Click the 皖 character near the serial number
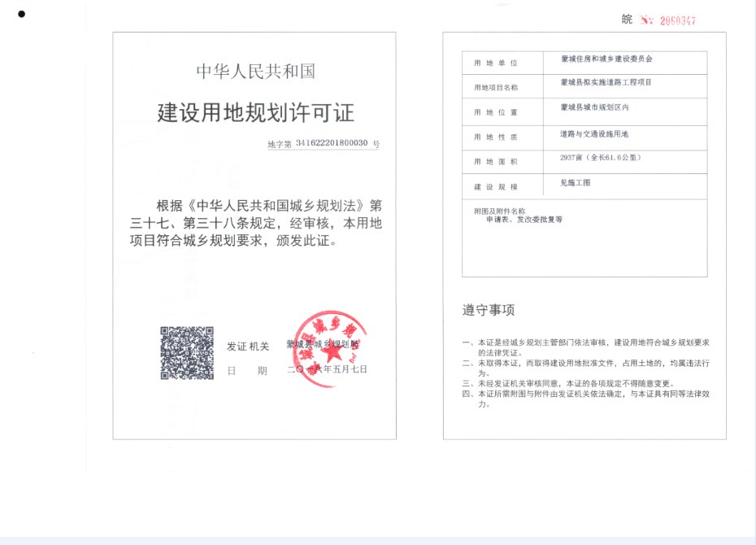The image size is (756, 545). [x=627, y=20]
